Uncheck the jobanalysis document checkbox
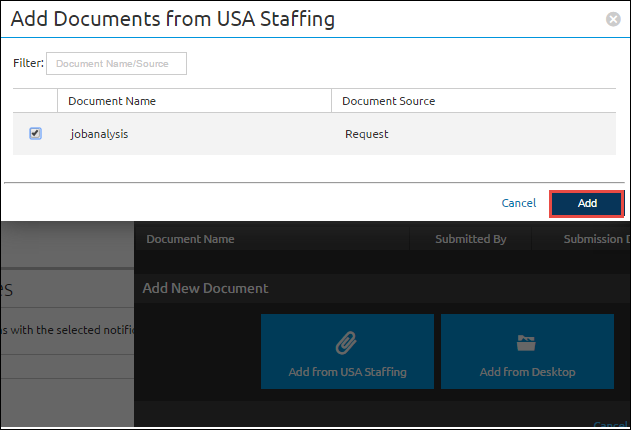This screenshot has height=430, width=631. (35, 133)
